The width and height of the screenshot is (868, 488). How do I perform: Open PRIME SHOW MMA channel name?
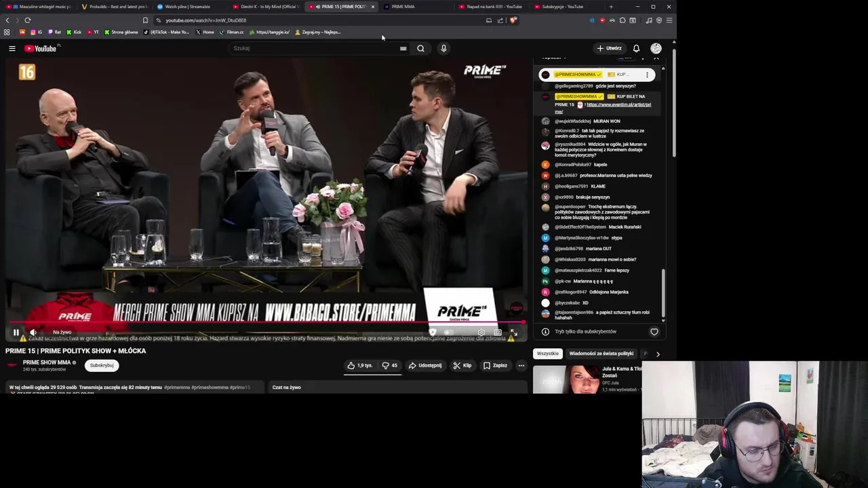click(47, 362)
